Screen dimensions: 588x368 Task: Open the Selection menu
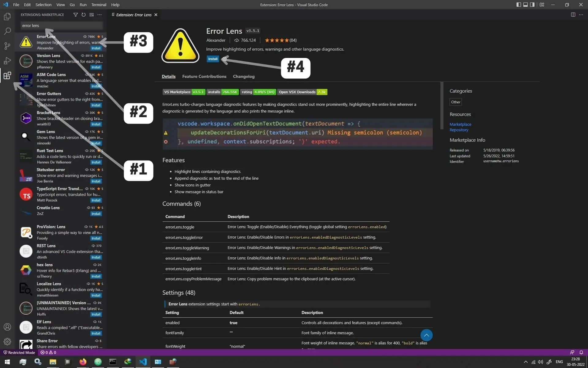43,5
